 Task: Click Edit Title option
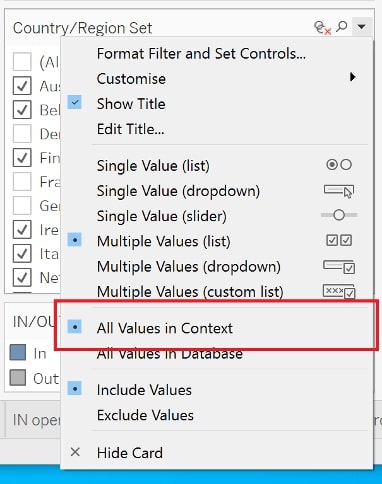point(130,129)
